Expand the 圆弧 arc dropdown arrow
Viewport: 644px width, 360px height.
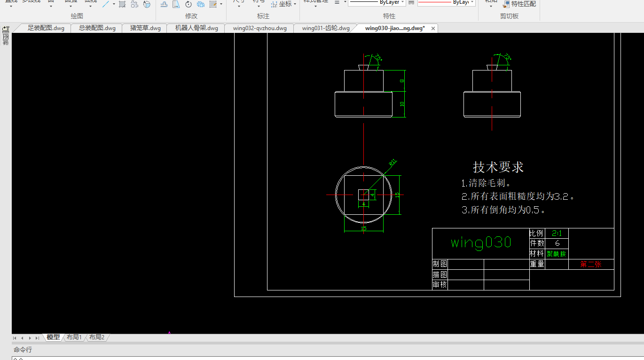[71, 7]
